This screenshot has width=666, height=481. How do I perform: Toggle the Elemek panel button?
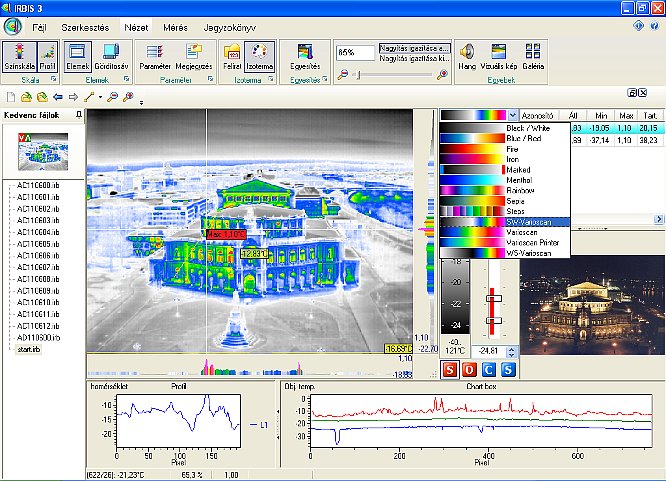click(77, 57)
